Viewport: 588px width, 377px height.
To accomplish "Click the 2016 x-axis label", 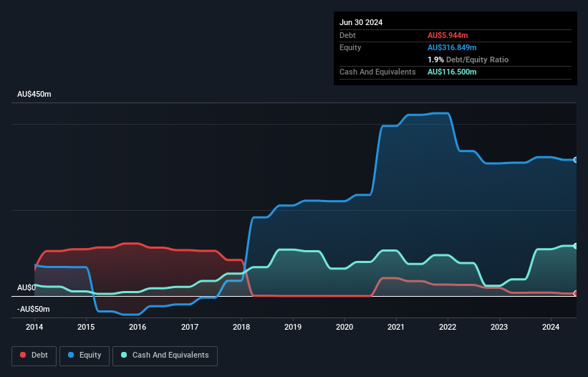I will click(x=138, y=327).
